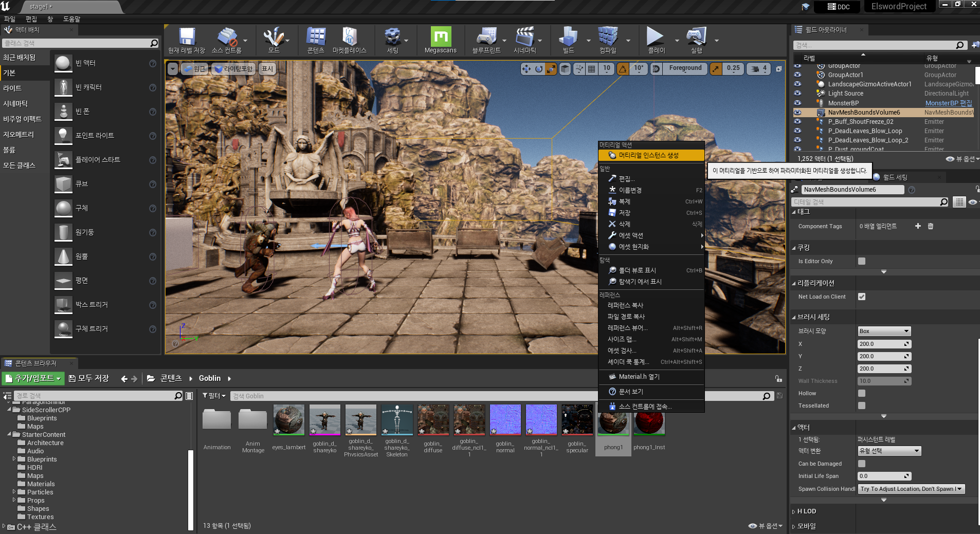Enable the Is Editor Only checkbox
This screenshot has width=980, height=534.
[x=862, y=261]
